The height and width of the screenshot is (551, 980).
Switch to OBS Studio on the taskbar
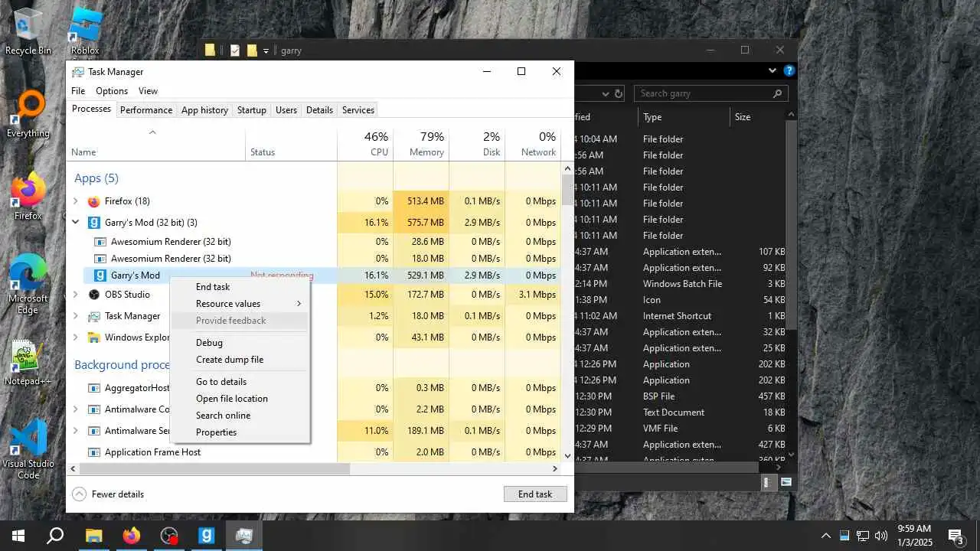pos(169,536)
